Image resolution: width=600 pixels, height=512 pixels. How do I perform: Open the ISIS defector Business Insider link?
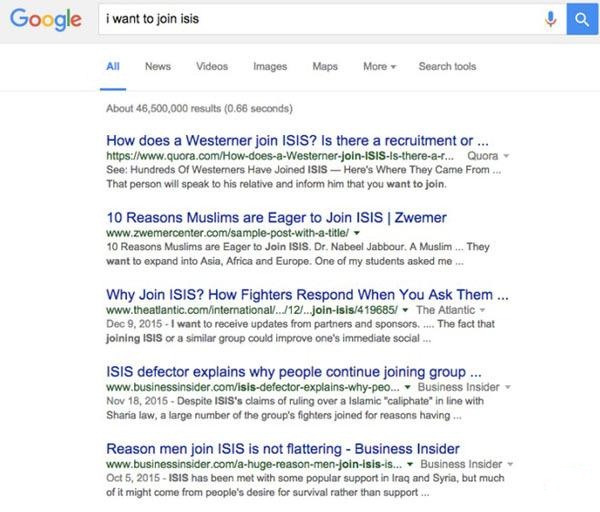tap(294, 372)
